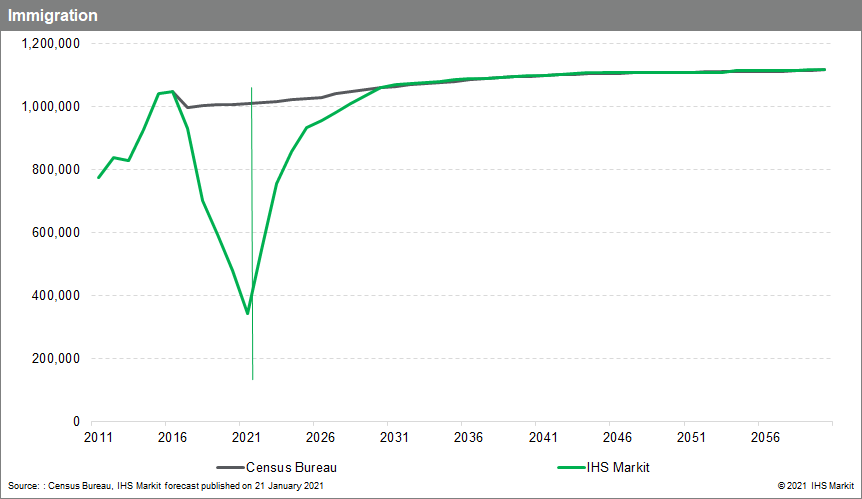Click the 2016 peak of the data lines
Viewport: 862px width, 499px height.
172,91
